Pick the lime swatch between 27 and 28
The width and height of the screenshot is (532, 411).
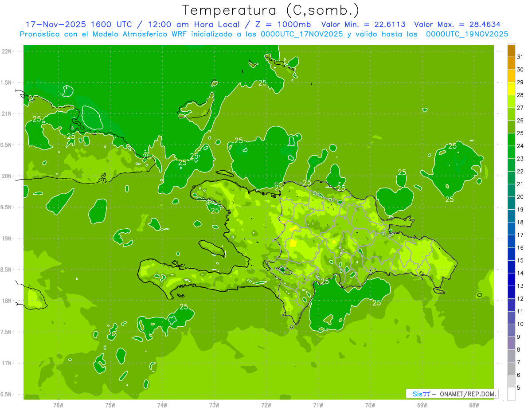coord(512,102)
